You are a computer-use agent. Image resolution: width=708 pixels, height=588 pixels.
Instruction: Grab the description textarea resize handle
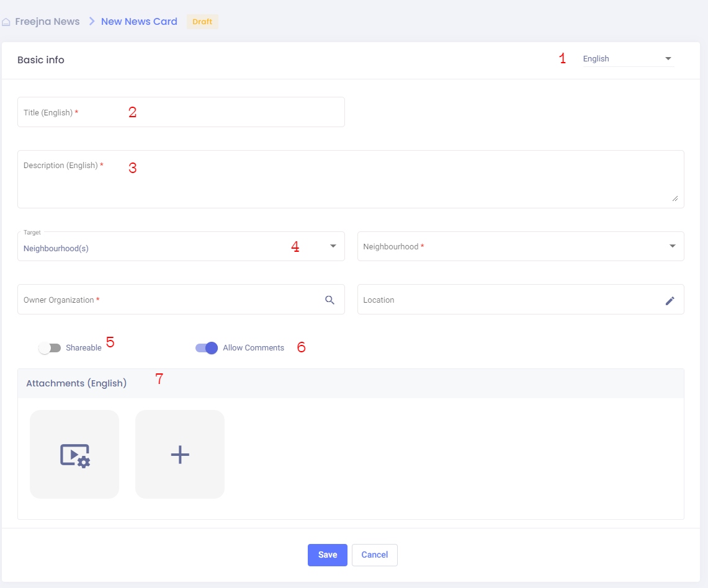click(674, 198)
